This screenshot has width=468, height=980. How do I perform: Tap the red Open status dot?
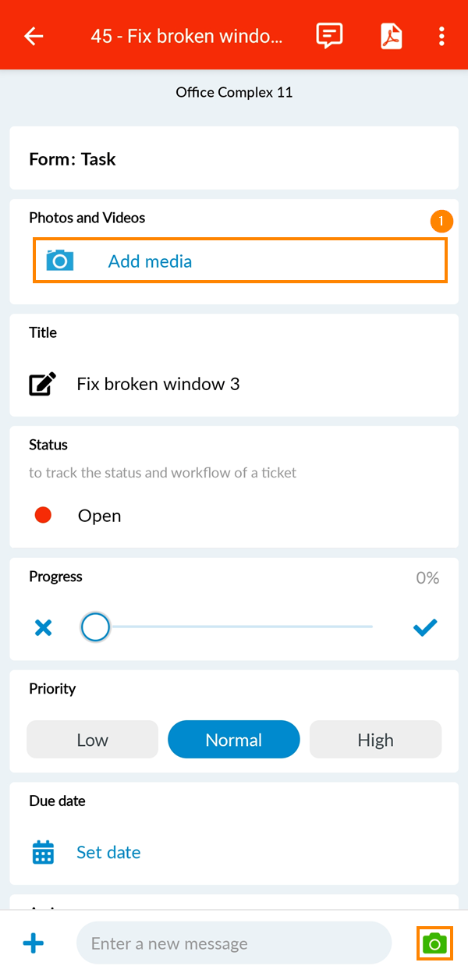click(x=43, y=515)
